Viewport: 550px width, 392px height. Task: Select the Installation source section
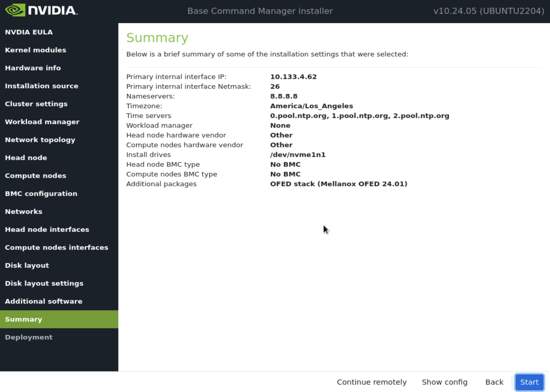click(41, 86)
